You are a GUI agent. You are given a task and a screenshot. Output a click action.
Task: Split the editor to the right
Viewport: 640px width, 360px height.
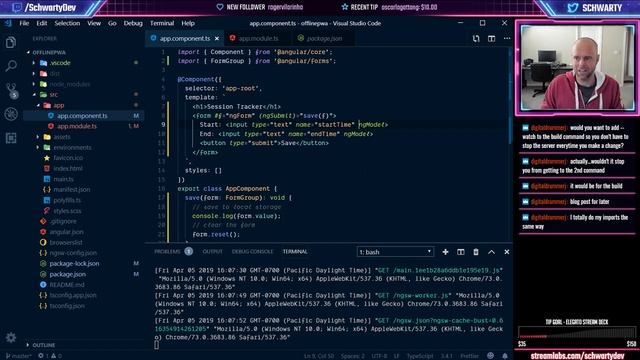(491, 38)
